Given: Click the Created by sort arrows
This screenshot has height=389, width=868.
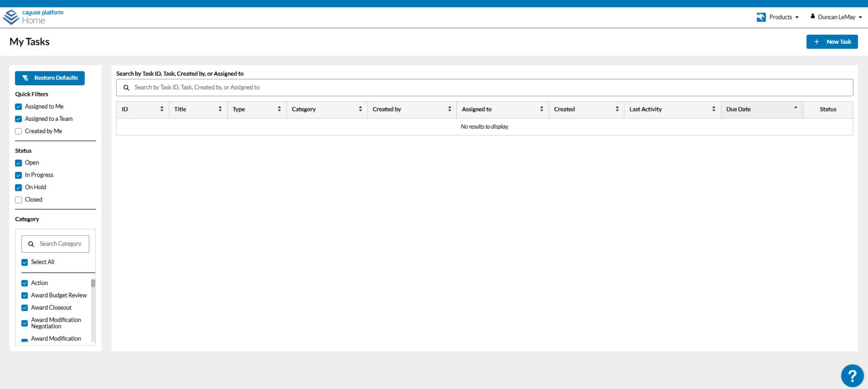Looking at the screenshot, I should (x=450, y=109).
